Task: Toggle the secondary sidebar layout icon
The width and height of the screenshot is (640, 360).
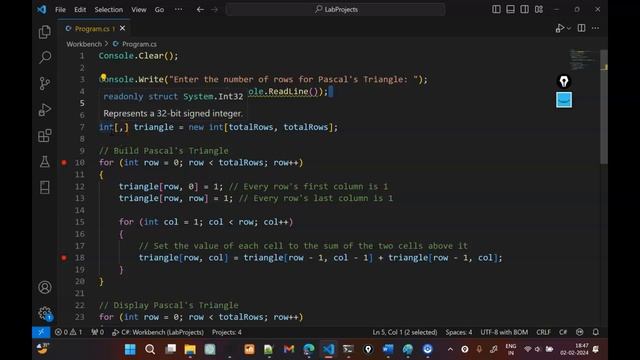Action: click(524, 9)
